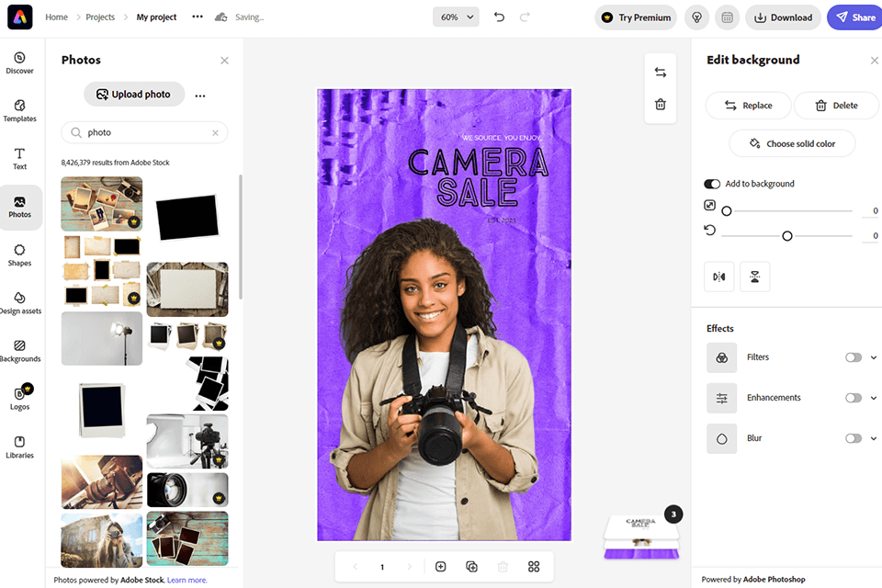Enable the Blur effect toggle
This screenshot has height=588, width=882.
(854, 438)
